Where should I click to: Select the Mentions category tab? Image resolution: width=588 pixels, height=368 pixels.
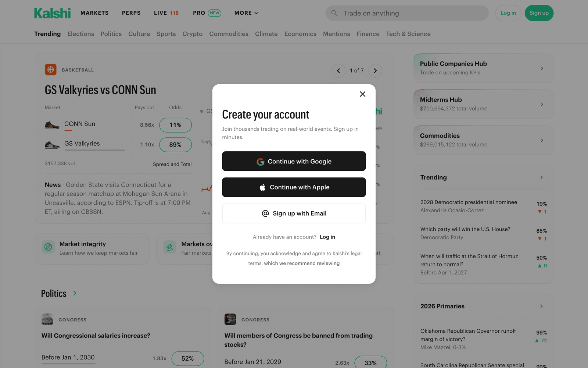click(x=337, y=34)
